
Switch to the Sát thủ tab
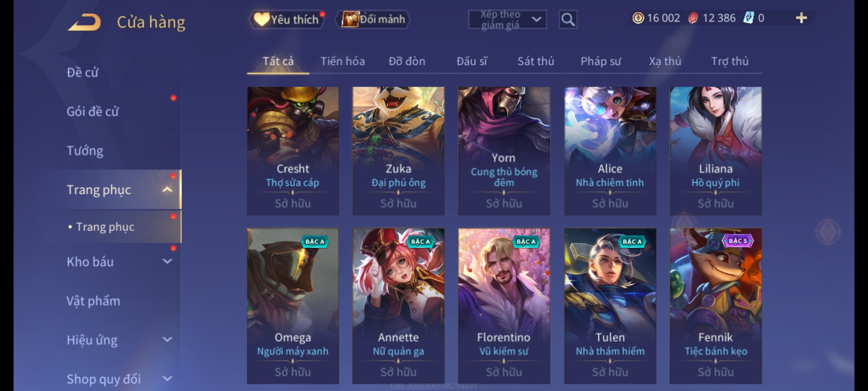click(x=536, y=61)
